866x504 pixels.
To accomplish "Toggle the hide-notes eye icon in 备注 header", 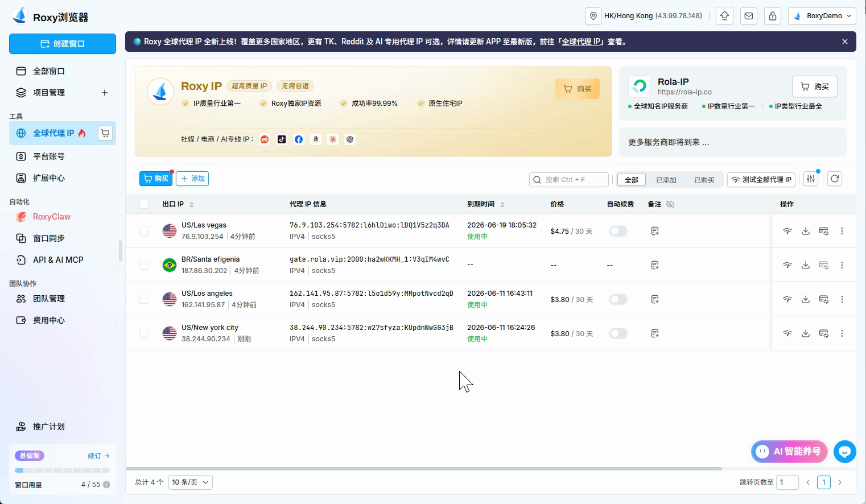I will coord(670,204).
